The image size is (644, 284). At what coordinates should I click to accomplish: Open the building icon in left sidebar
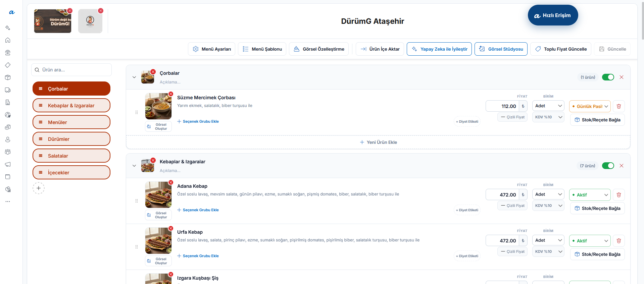coord(8,102)
